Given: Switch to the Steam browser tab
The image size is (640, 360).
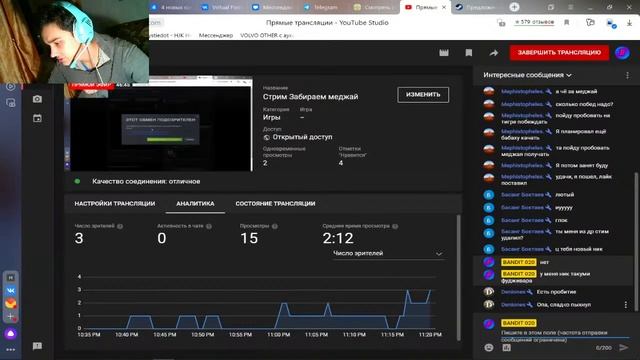Looking at the screenshot, I should (x=476, y=7).
